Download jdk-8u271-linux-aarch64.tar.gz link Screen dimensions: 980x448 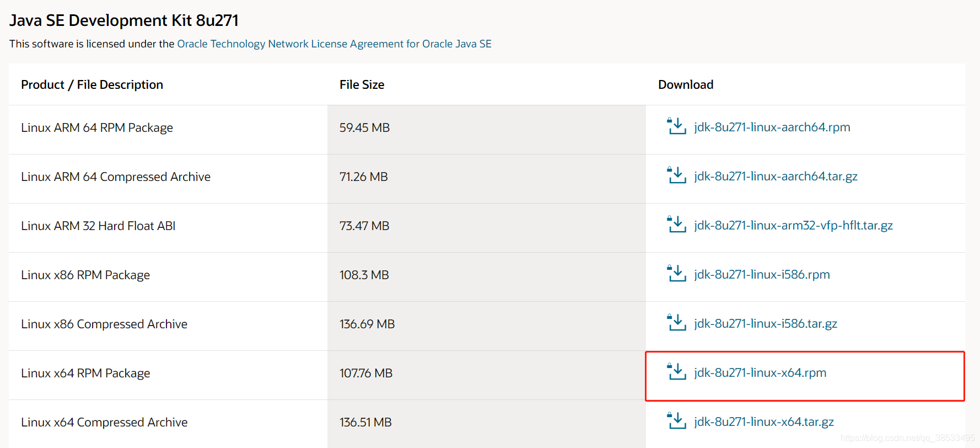(776, 176)
